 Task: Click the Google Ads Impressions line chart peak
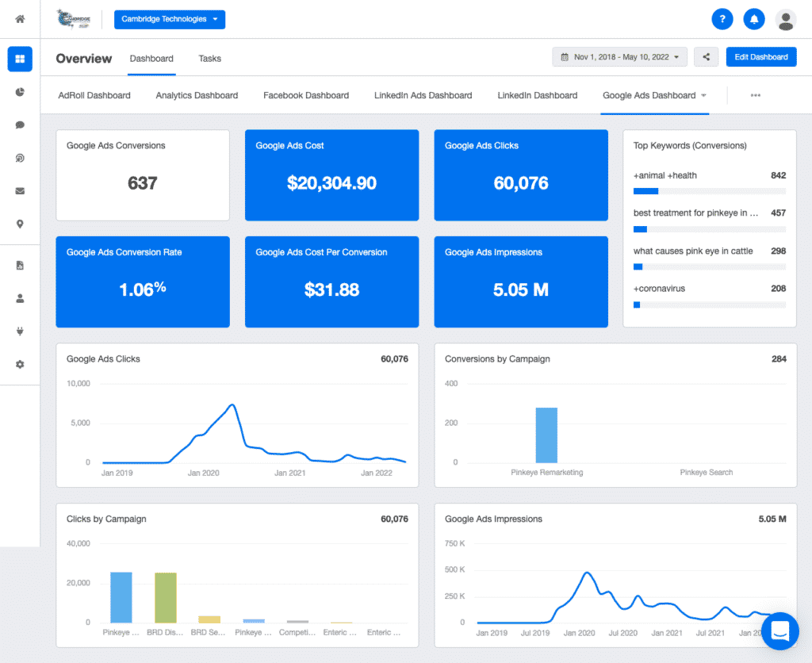(586, 573)
